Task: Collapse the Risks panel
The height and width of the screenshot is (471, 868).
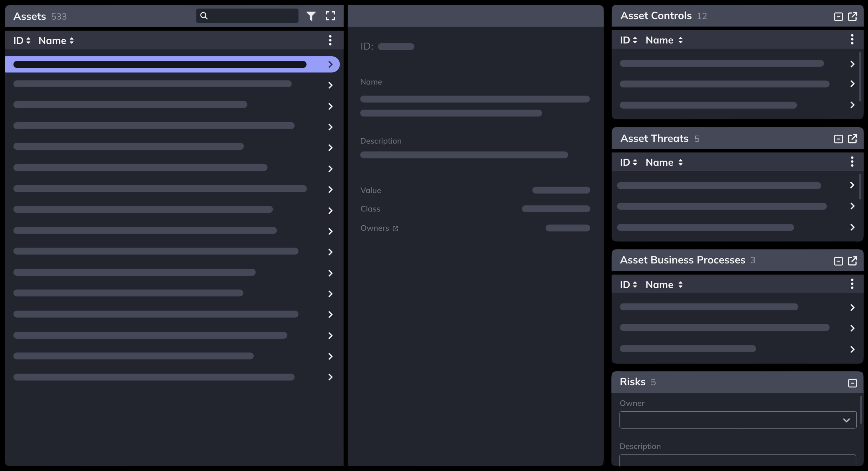Action: (852, 383)
